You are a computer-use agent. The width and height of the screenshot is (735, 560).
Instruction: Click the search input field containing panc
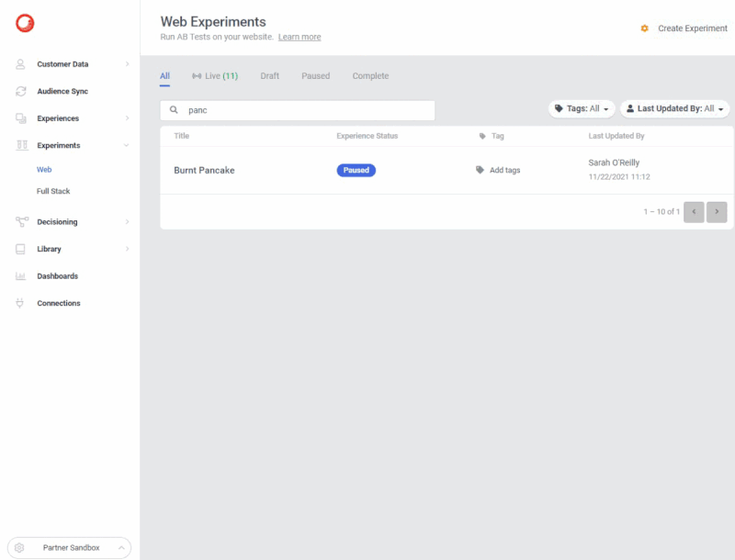[x=303, y=110]
